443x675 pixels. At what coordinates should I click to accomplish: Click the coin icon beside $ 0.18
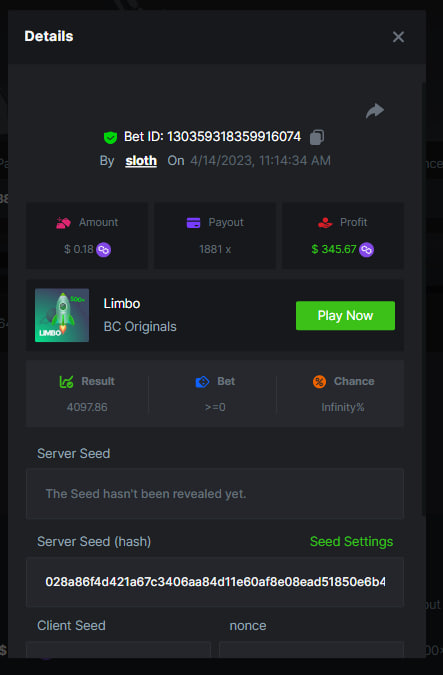click(103, 250)
